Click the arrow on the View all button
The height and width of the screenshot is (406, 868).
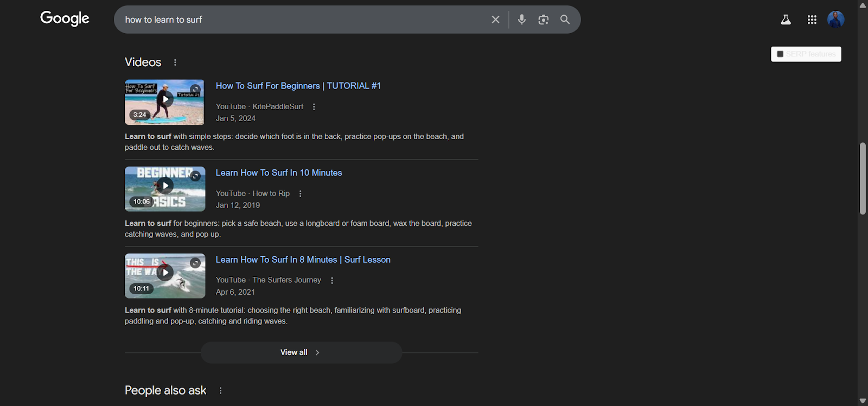coord(317,352)
